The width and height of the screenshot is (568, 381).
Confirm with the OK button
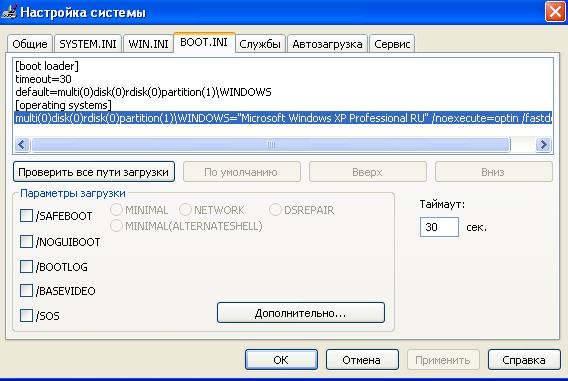[281, 360]
